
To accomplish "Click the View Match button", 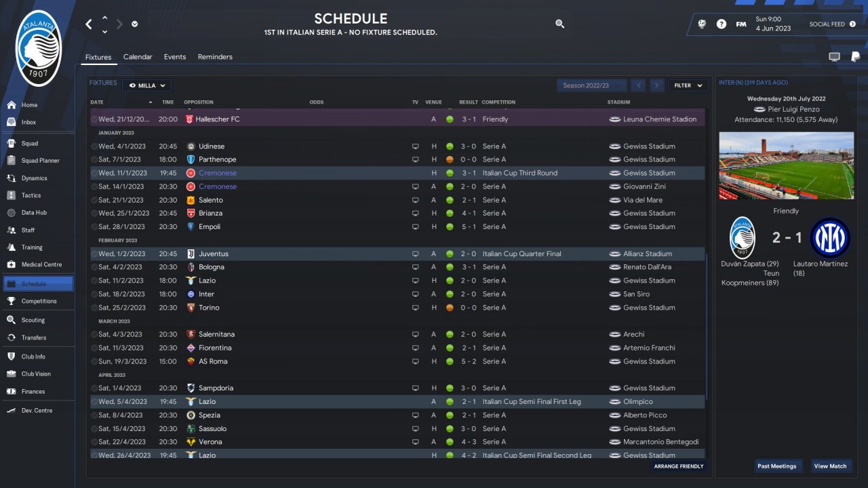I will pyautogui.click(x=830, y=466).
